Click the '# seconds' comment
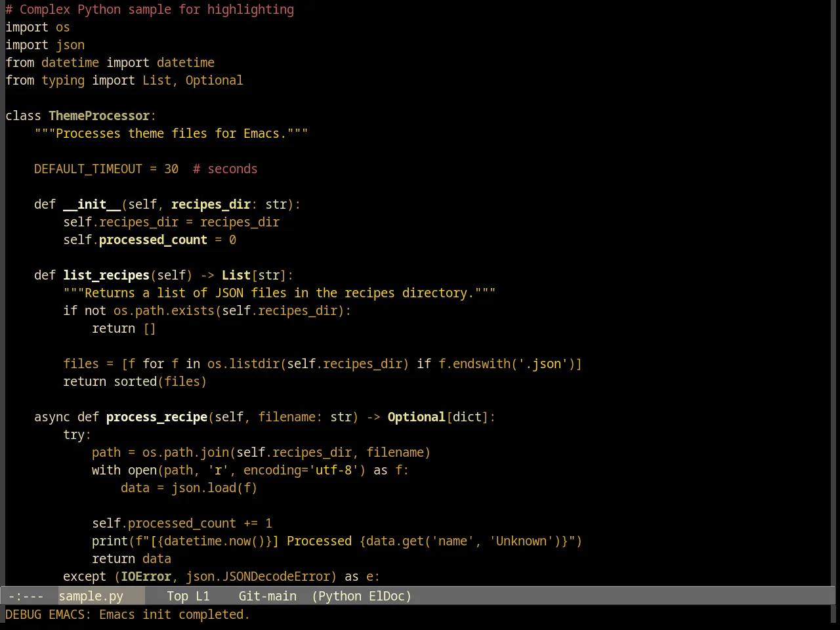The height and width of the screenshot is (630, 840). click(x=225, y=169)
